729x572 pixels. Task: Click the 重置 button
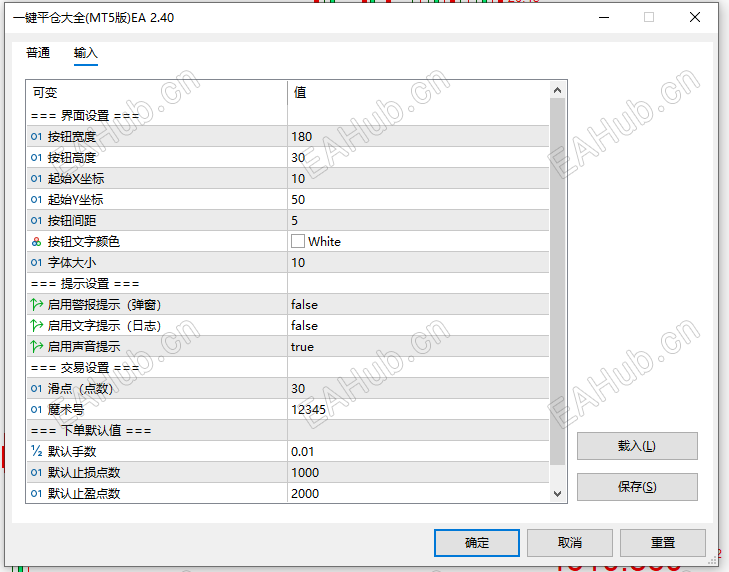[663, 543]
